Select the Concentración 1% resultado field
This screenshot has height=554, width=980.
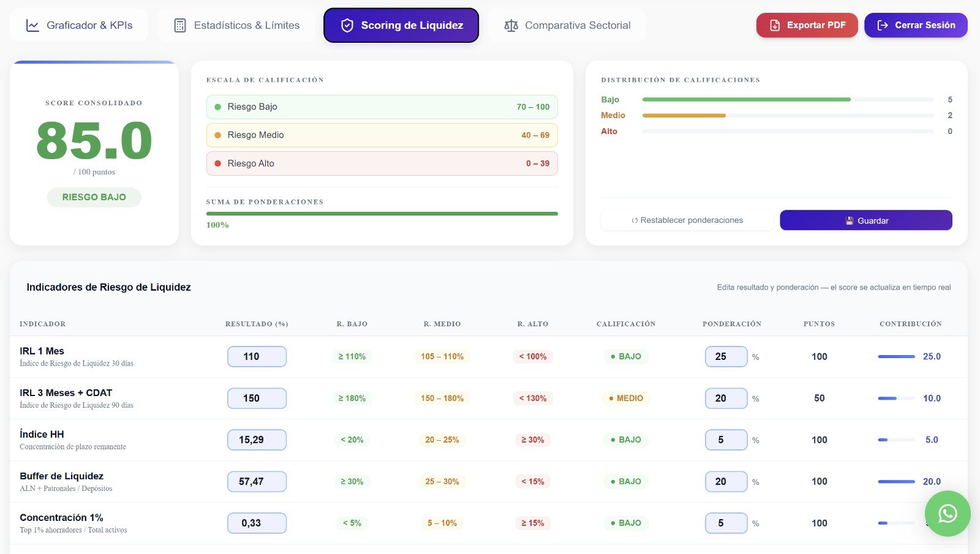[257, 523]
